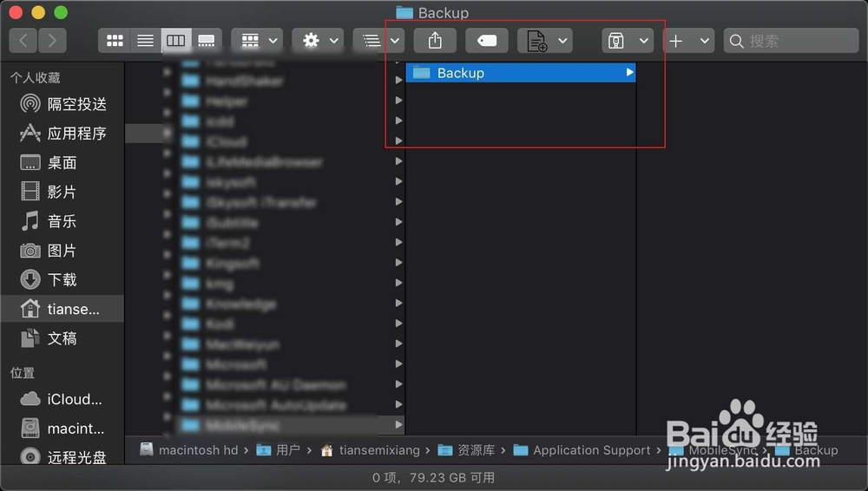This screenshot has height=491, width=868.
Task: Switch to column view
Action: 176,41
